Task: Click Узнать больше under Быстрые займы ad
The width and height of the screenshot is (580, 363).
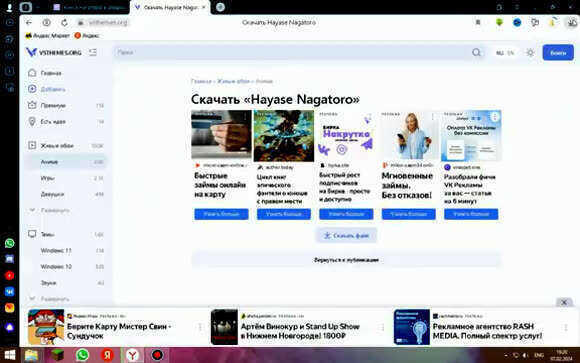Action: click(221, 214)
